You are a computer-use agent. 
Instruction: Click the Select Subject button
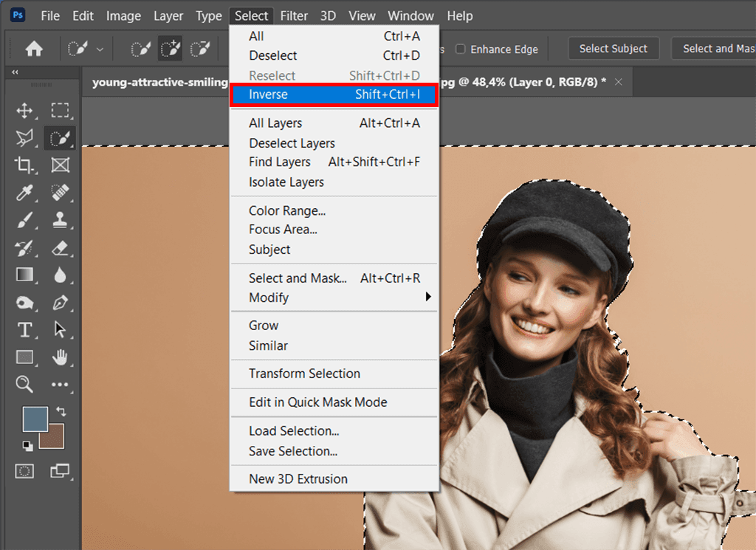tap(614, 49)
